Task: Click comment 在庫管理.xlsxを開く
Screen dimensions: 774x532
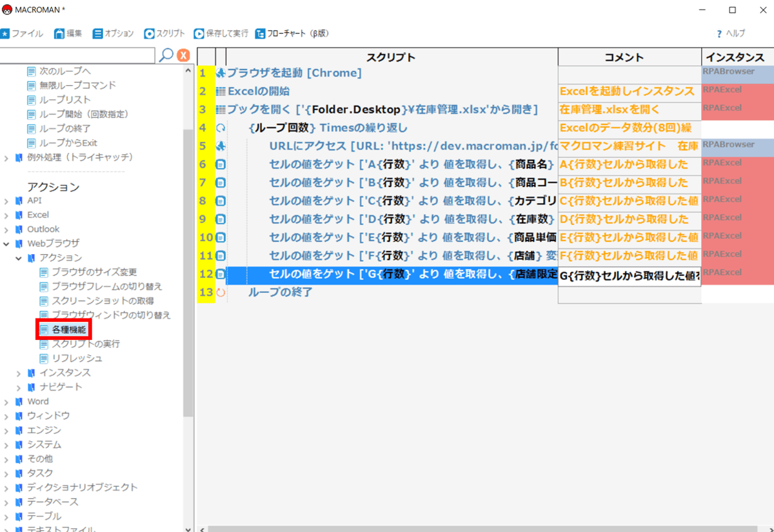Action: 630,110
